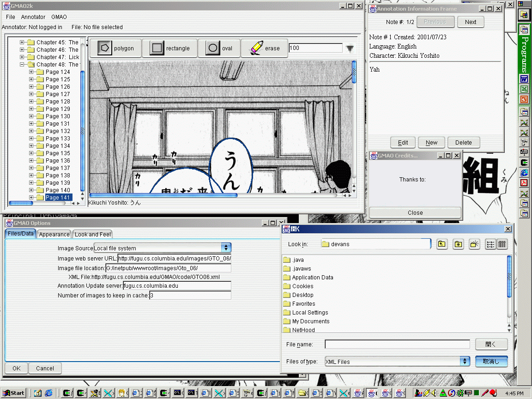Click Edit in the annotation frame
Image resolution: width=532 pixels, height=399 pixels.
pyautogui.click(x=403, y=143)
